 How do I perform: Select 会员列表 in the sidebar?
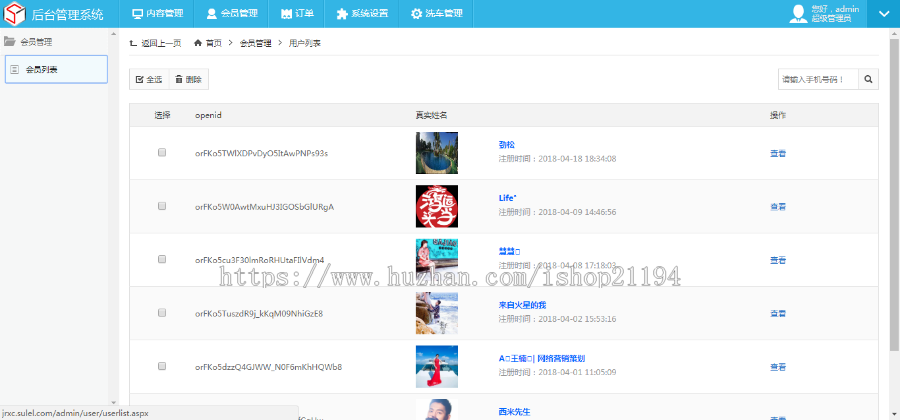coord(56,69)
